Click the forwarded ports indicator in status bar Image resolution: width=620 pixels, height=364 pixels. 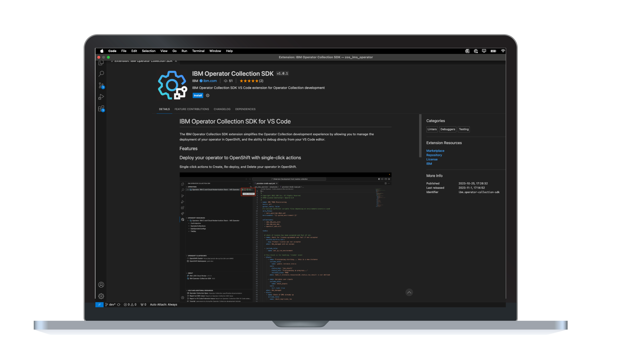pyautogui.click(x=143, y=305)
